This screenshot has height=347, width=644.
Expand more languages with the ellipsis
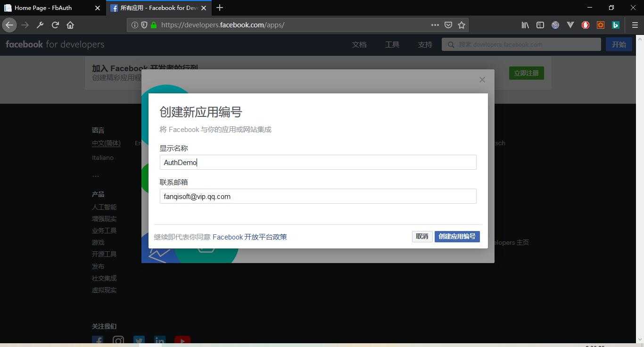(96, 175)
